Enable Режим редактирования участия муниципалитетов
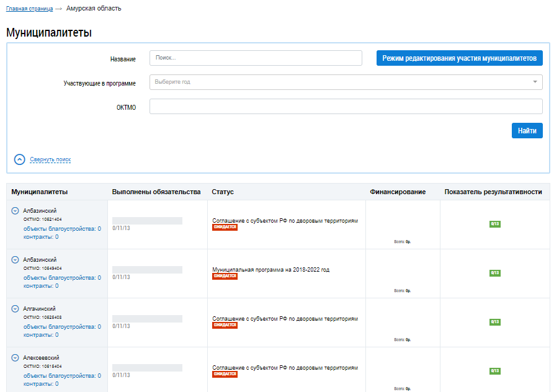This screenshot has width=554, height=392. 459,58
